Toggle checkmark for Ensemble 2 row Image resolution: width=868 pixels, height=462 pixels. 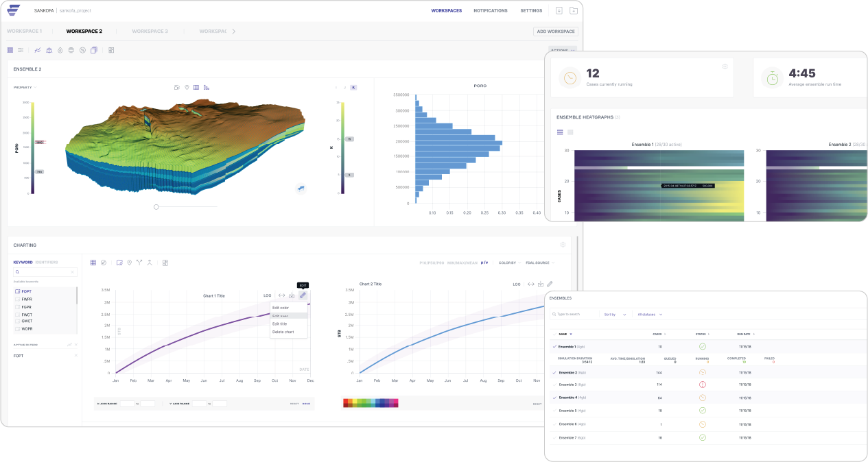coord(554,372)
